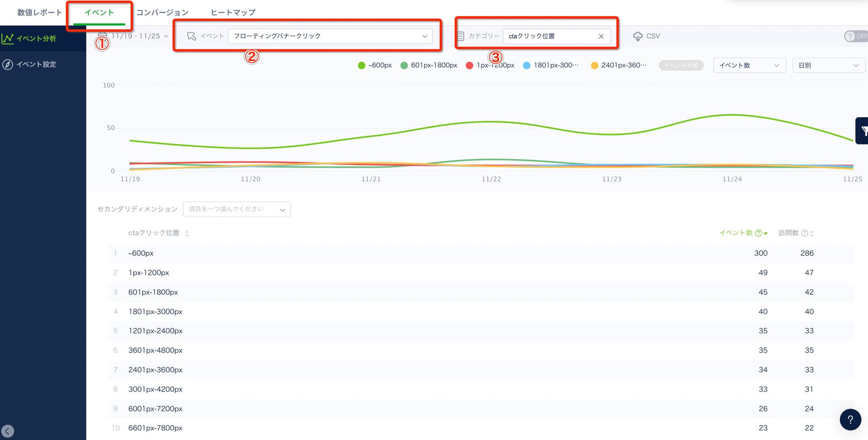The width and height of the screenshot is (868, 440).
Task: Toggle the OFF help switch
Action: (856, 36)
